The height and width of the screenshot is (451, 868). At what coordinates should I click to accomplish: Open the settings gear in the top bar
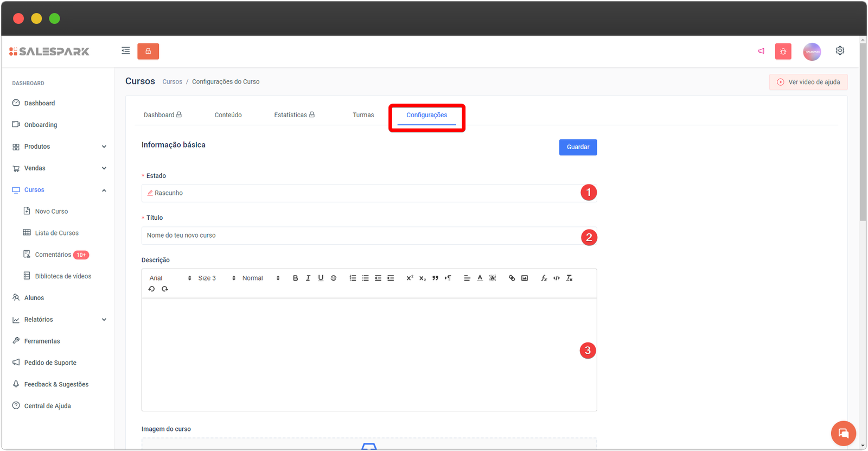(840, 50)
